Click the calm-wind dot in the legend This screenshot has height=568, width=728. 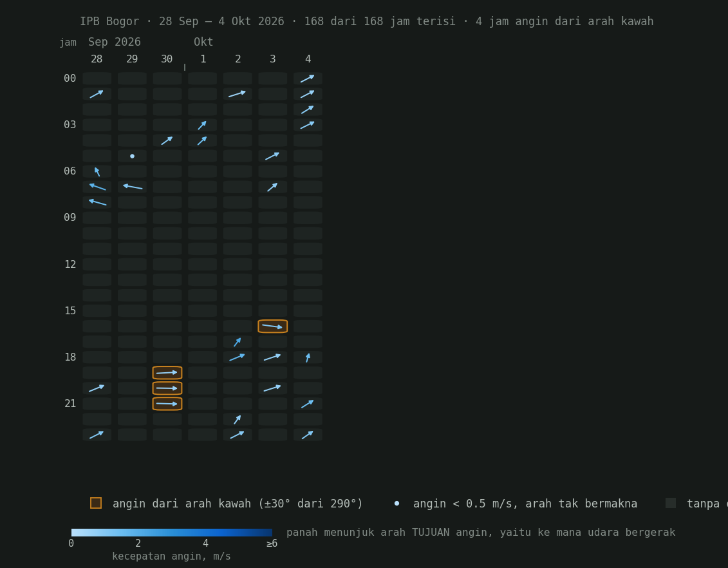click(397, 504)
